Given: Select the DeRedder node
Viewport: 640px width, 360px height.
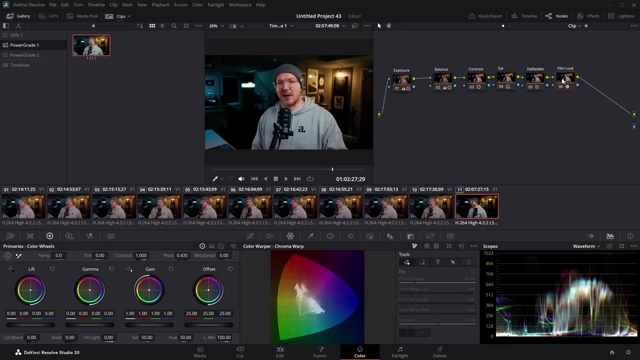Looking at the screenshot, I should point(535,79).
